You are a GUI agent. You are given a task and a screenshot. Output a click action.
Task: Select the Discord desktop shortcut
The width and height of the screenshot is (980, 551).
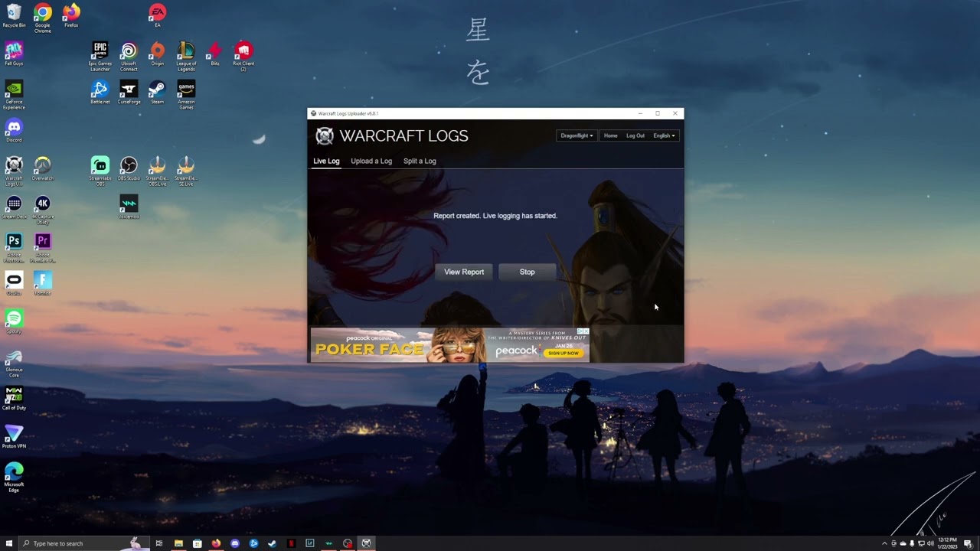(x=14, y=129)
